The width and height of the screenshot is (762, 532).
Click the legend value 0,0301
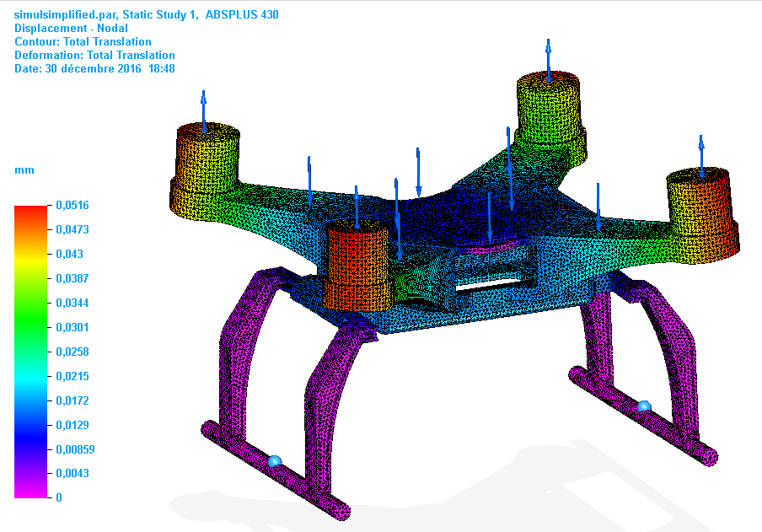click(x=72, y=327)
